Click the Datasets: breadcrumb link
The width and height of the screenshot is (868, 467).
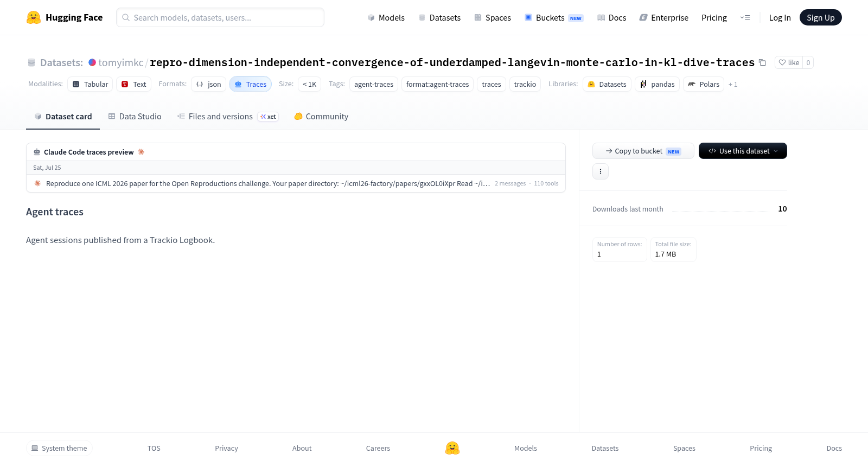(x=61, y=62)
